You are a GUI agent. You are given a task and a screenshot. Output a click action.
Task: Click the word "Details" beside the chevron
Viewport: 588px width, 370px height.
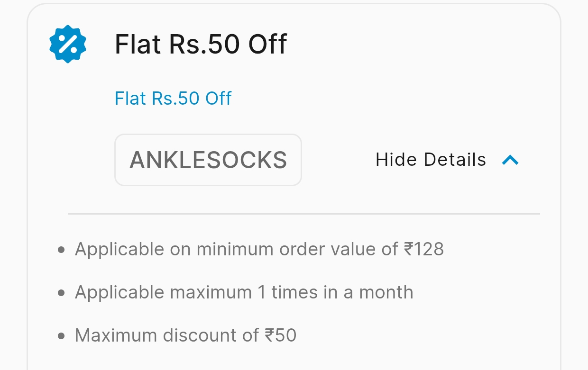pos(455,160)
